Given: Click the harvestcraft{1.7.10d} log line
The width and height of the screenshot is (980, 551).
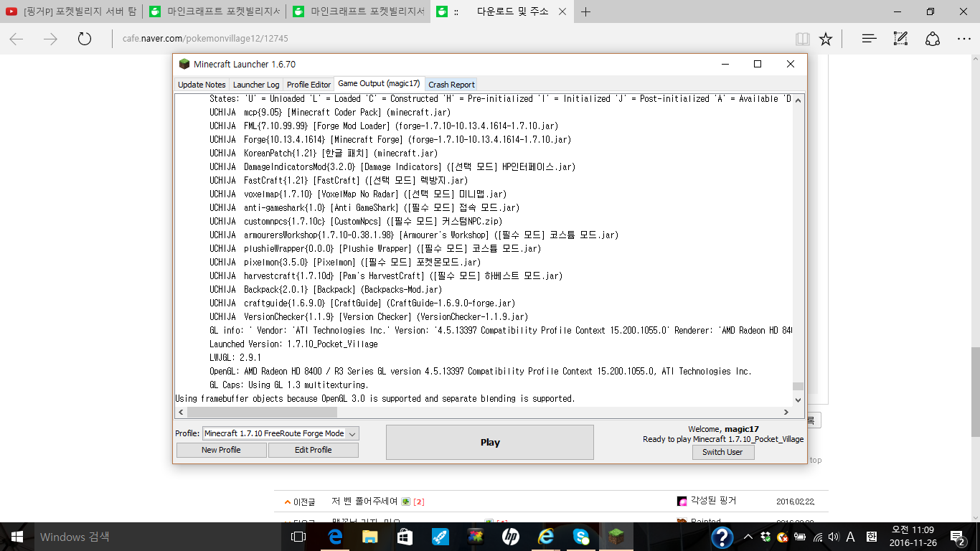Looking at the screenshot, I should 386,276.
